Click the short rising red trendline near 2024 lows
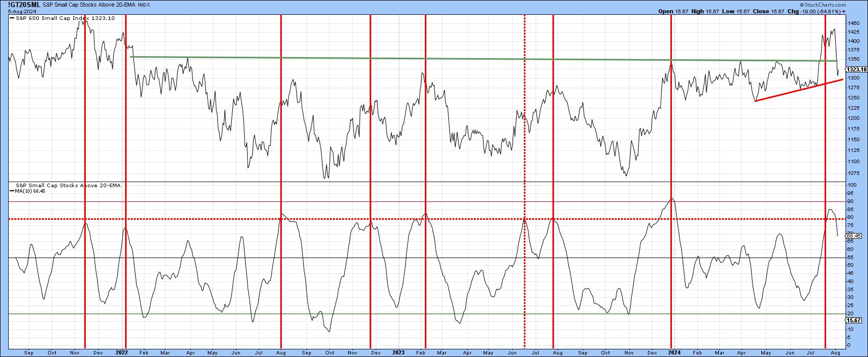 799,90
